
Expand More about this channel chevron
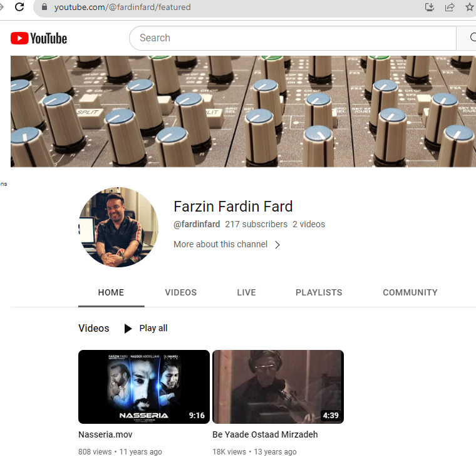point(277,245)
